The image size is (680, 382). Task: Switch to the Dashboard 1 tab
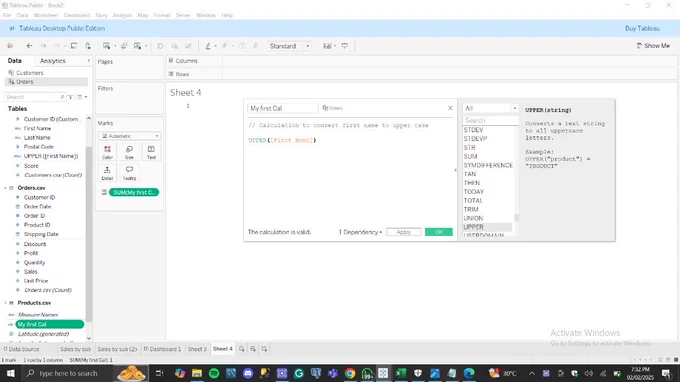[162, 349]
